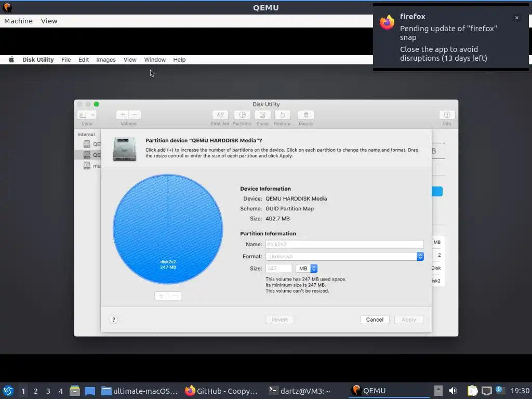Click the add volume plus toolbar icon
The height and width of the screenshot is (399, 532).
[123, 115]
